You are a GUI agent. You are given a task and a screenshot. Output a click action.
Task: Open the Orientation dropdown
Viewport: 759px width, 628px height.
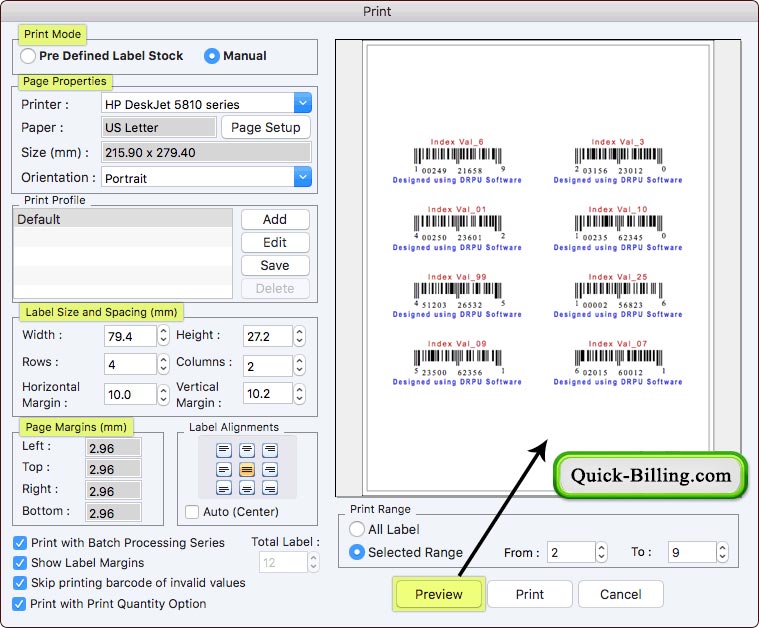[x=303, y=177]
